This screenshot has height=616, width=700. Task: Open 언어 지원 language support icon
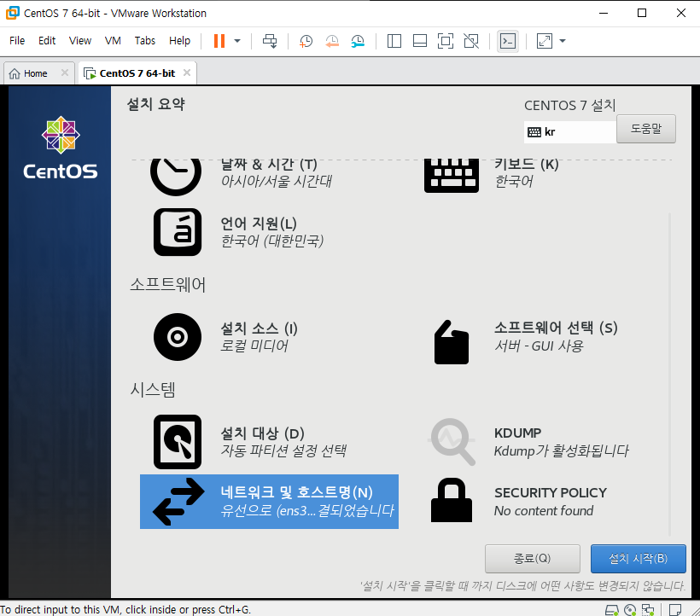click(178, 232)
